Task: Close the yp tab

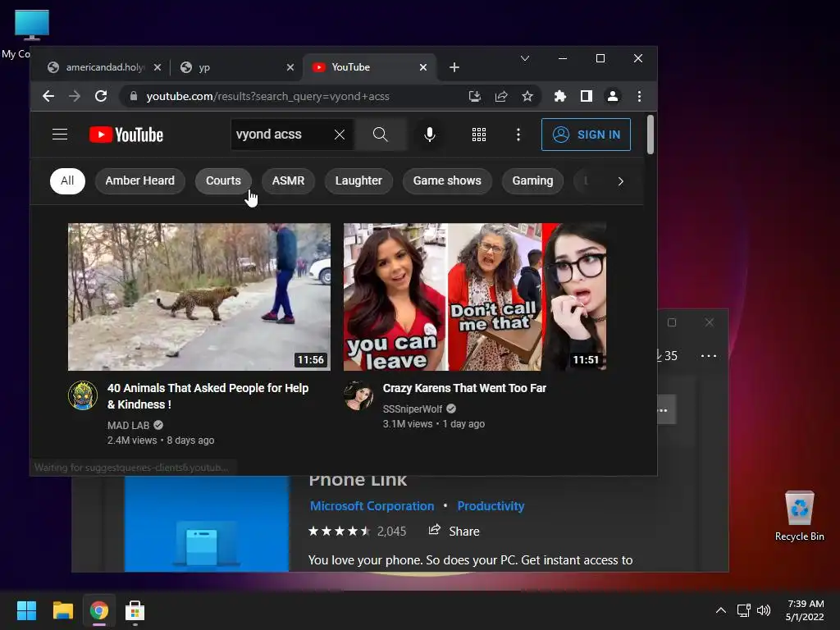Action: (290, 67)
